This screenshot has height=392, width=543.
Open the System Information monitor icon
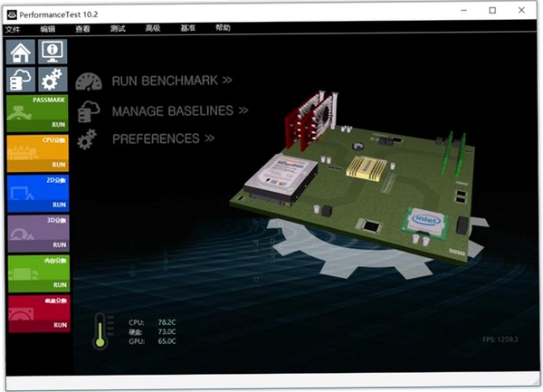click(52, 52)
